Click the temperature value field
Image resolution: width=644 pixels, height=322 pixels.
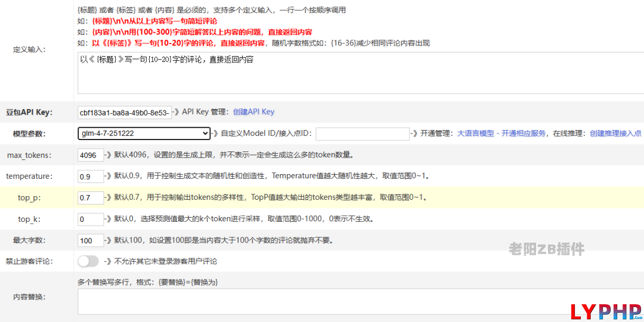pos(91,177)
